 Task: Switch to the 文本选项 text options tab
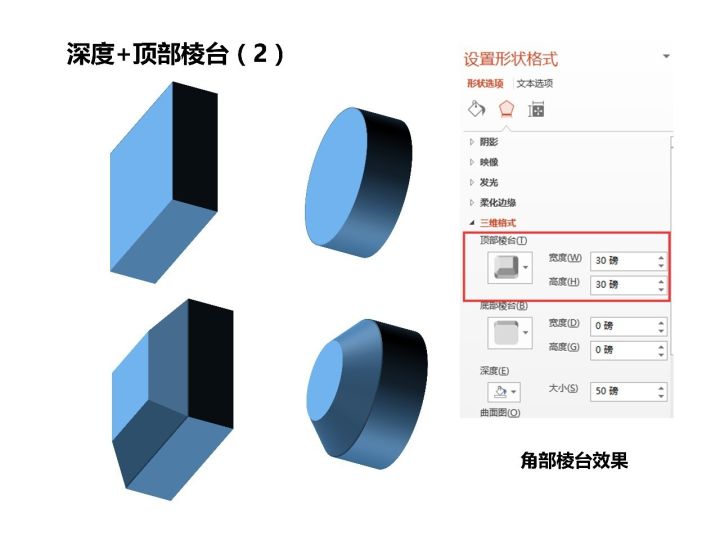[x=534, y=84]
